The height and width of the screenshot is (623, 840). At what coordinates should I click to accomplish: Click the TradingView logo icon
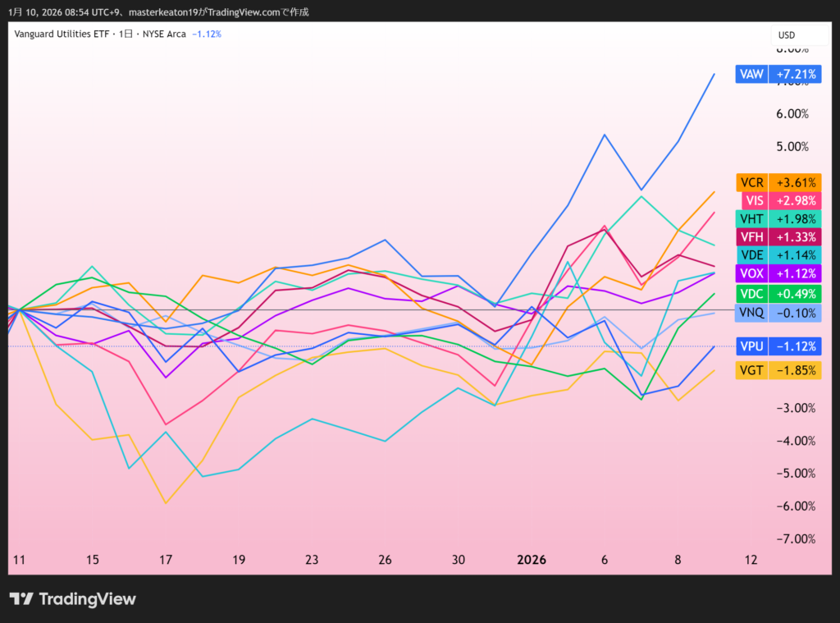click(x=21, y=599)
